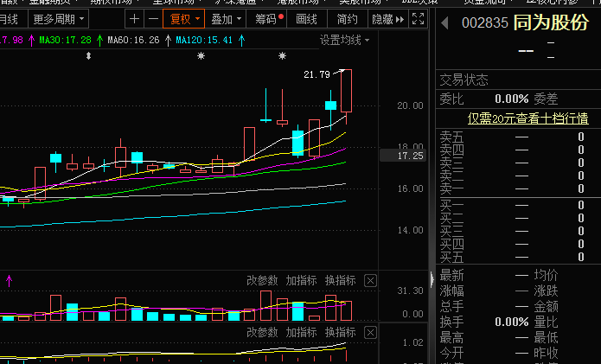Click 改参数 in the volume panel
This screenshot has width=601, height=364.
[262, 280]
